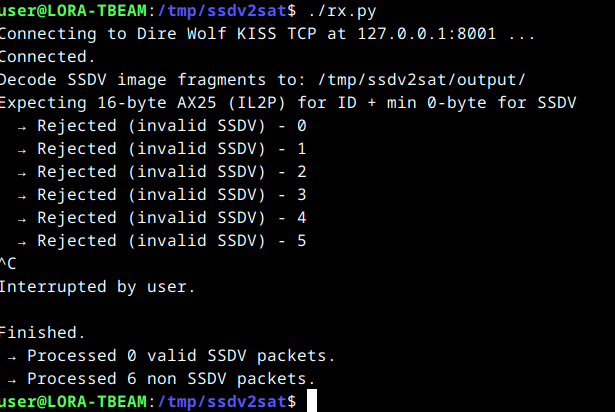Click the arrow before Rejected packet 5
The image size is (615, 412).
pos(23,241)
